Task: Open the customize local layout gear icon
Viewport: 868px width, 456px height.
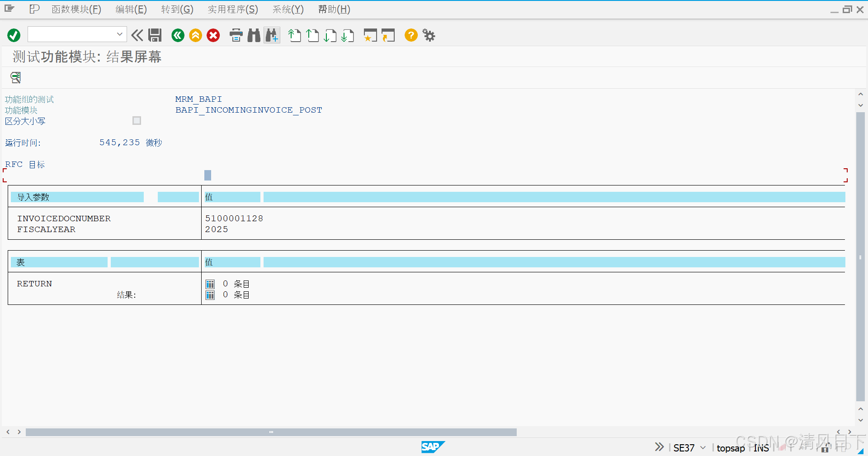Action: click(428, 35)
